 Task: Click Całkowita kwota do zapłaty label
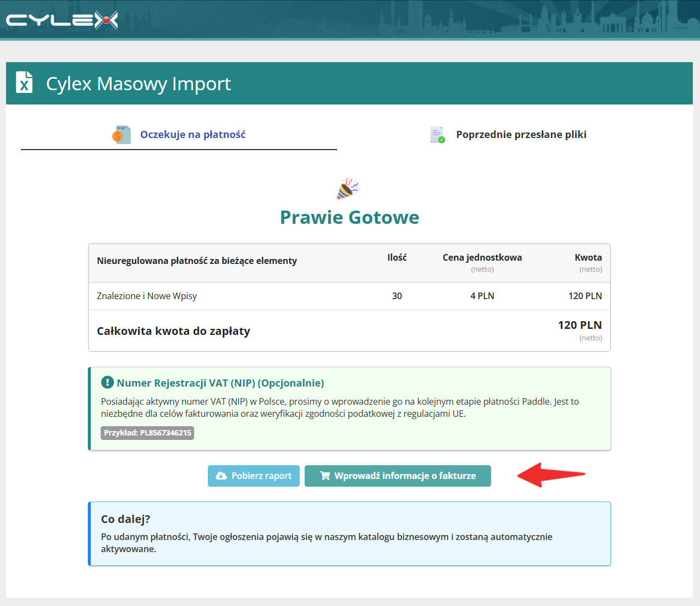pyautogui.click(x=173, y=331)
